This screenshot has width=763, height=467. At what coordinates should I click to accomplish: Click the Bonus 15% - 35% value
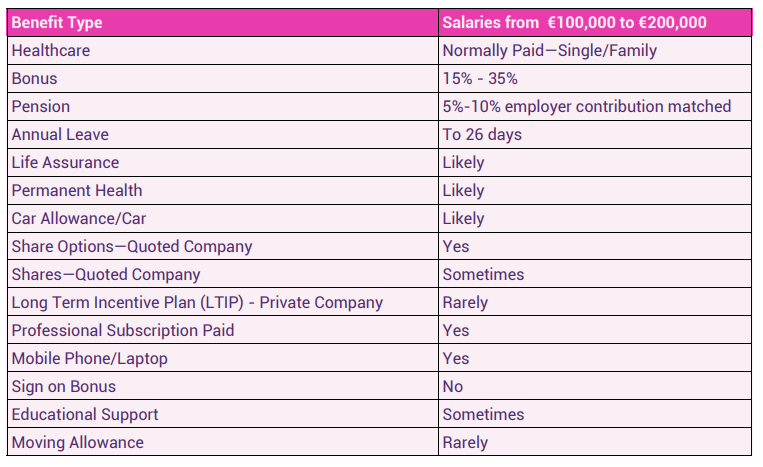pyautogui.click(x=480, y=79)
